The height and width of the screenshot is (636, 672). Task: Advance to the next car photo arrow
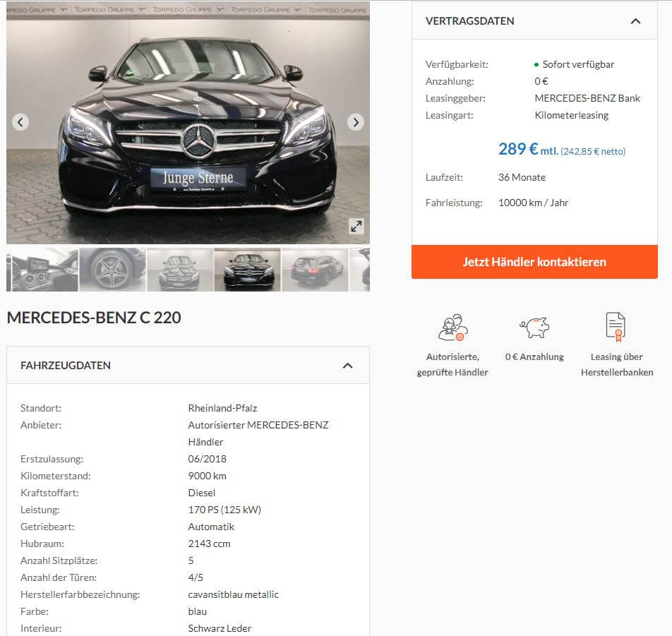[x=356, y=122]
